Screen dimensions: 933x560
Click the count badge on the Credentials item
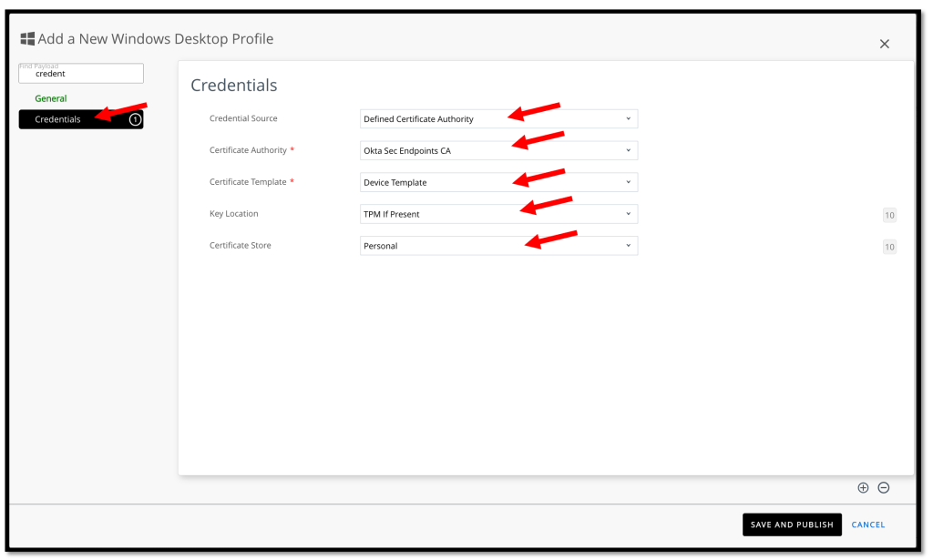click(x=135, y=119)
